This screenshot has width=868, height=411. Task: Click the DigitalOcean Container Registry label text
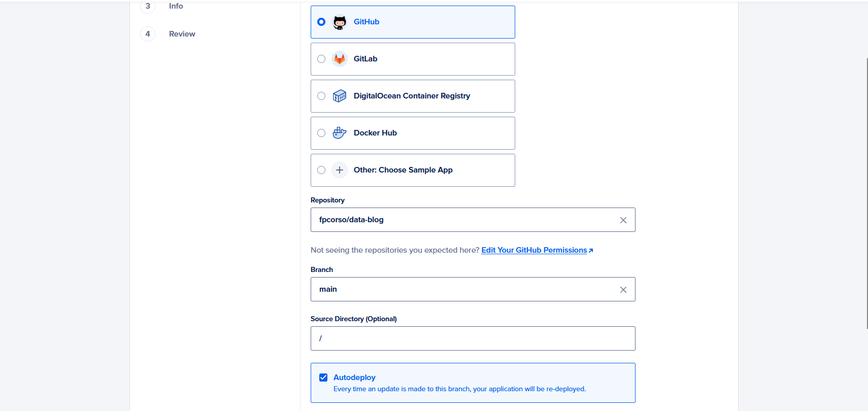(412, 96)
